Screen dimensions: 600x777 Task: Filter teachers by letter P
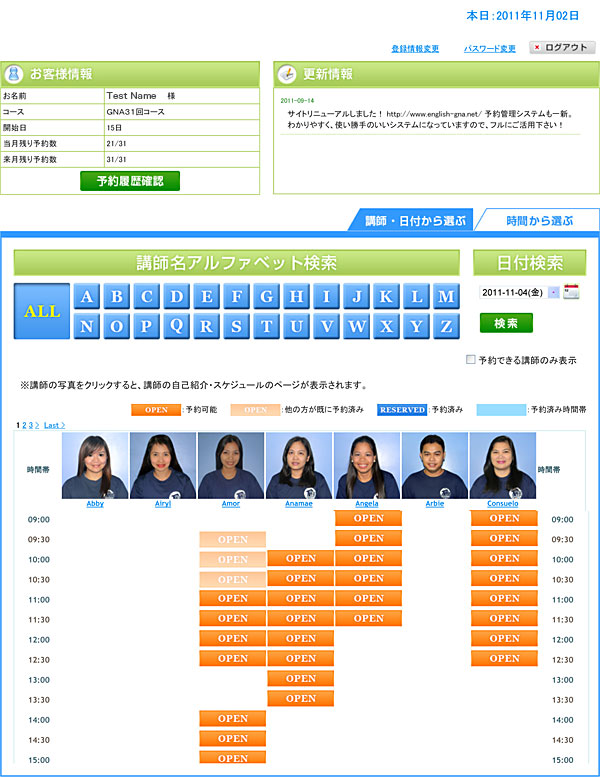click(x=147, y=326)
